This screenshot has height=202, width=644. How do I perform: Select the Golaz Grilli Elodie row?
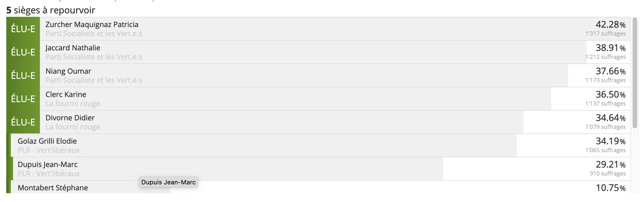(x=318, y=145)
